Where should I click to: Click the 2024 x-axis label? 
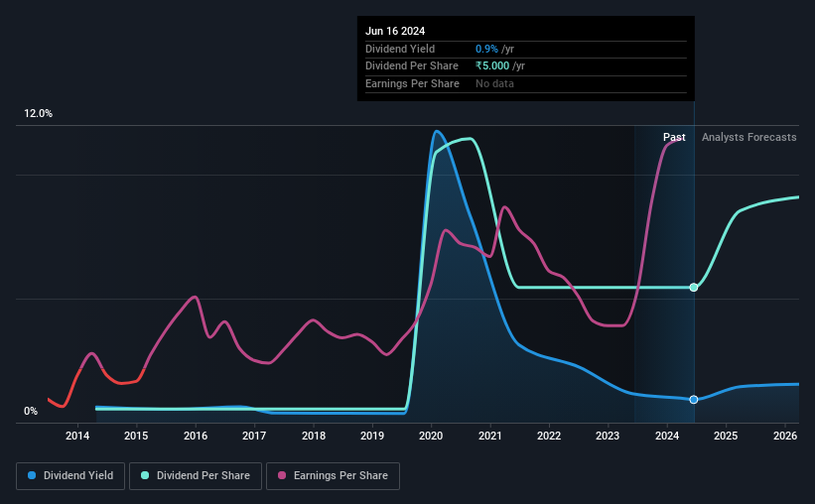pos(667,436)
